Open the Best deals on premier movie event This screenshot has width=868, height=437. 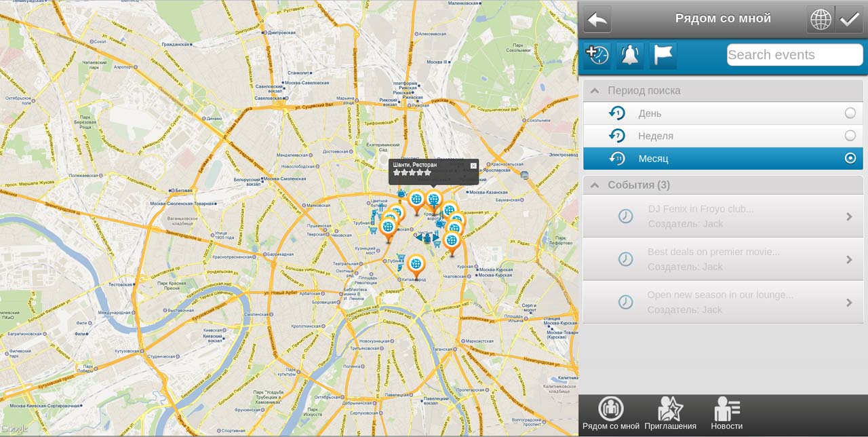pos(723,259)
